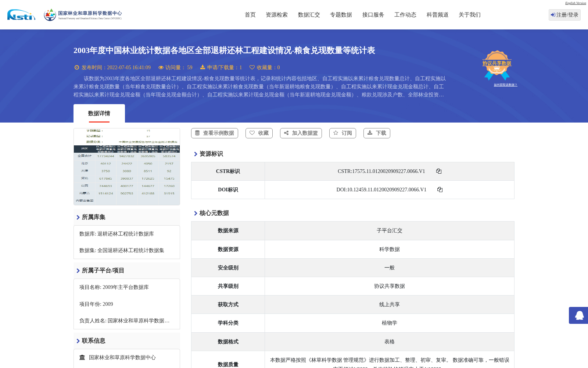The width and height of the screenshot is (588, 368).
Task: Click 数据集: 全国退耕还林工程统计数据集
Action: (x=122, y=251)
